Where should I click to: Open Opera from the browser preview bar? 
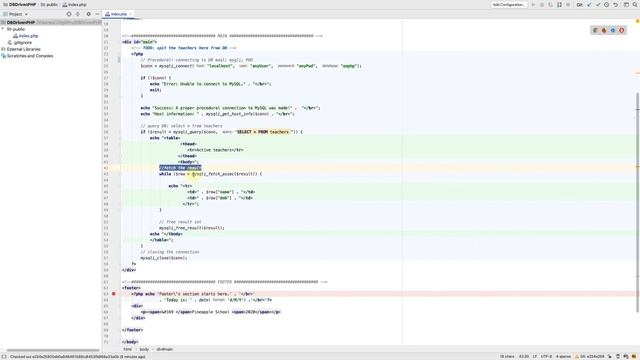coord(622,30)
